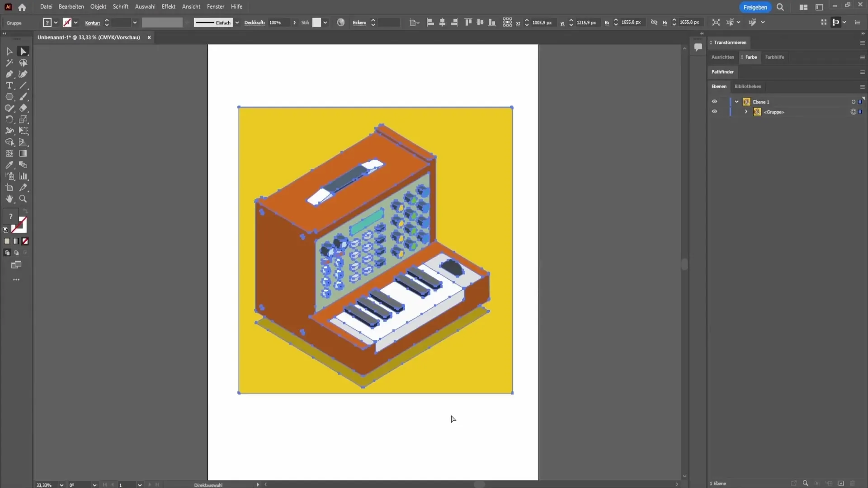Select the Curvature tool
The image size is (868, 488).
[23, 74]
